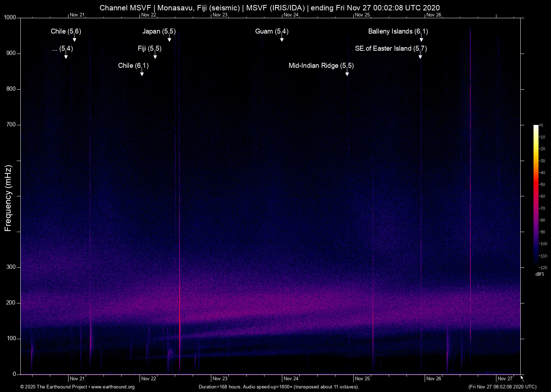Click the arrow marker below Mid-Indian Ridge (5.5)
The image size is (551, 392).
pos(347,73)
